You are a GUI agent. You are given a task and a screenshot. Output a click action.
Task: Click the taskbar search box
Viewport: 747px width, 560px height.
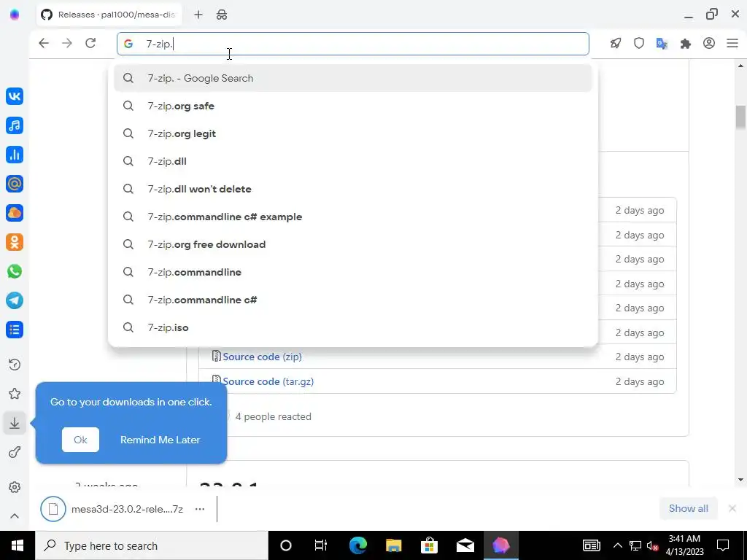coord(152,545)
